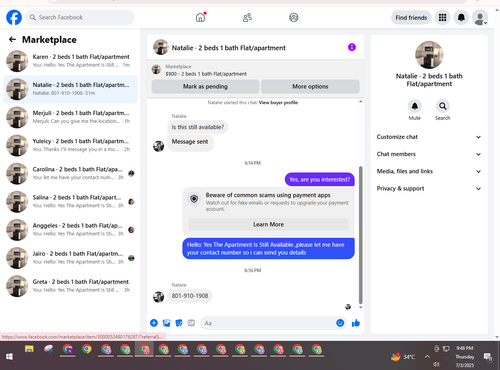Click the 801-910-1908 message bubble
This screenshot has height=370, width=500.
190,296
